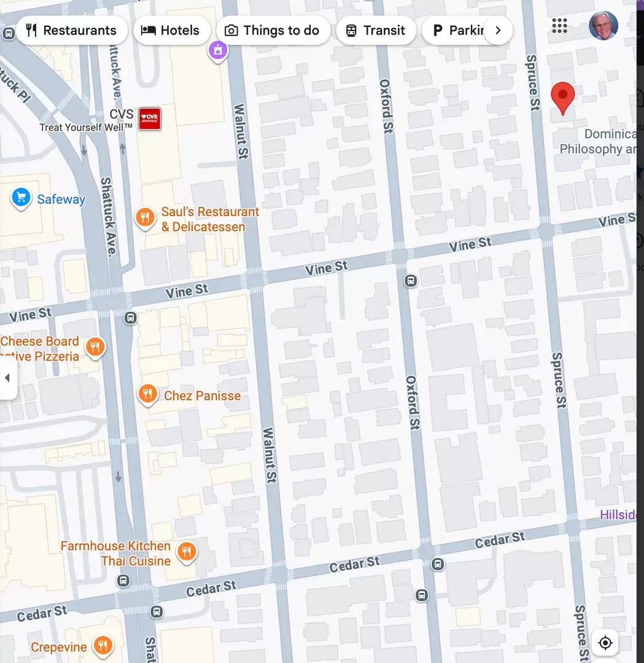Filter map by Restaurants chip

71,31
